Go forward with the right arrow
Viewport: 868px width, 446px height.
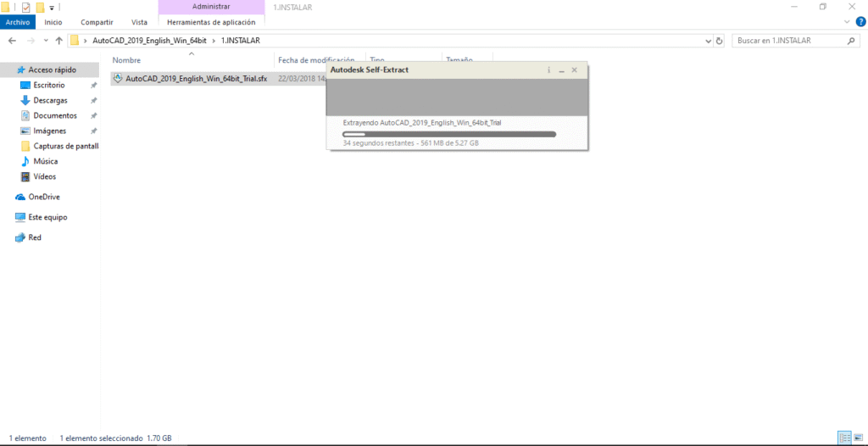point(31,41)
